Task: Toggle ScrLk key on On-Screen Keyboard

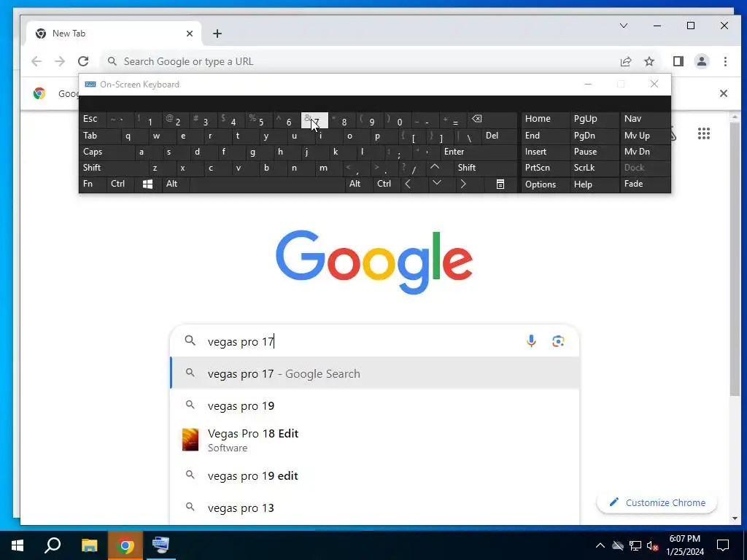Action: pos(594,168)
